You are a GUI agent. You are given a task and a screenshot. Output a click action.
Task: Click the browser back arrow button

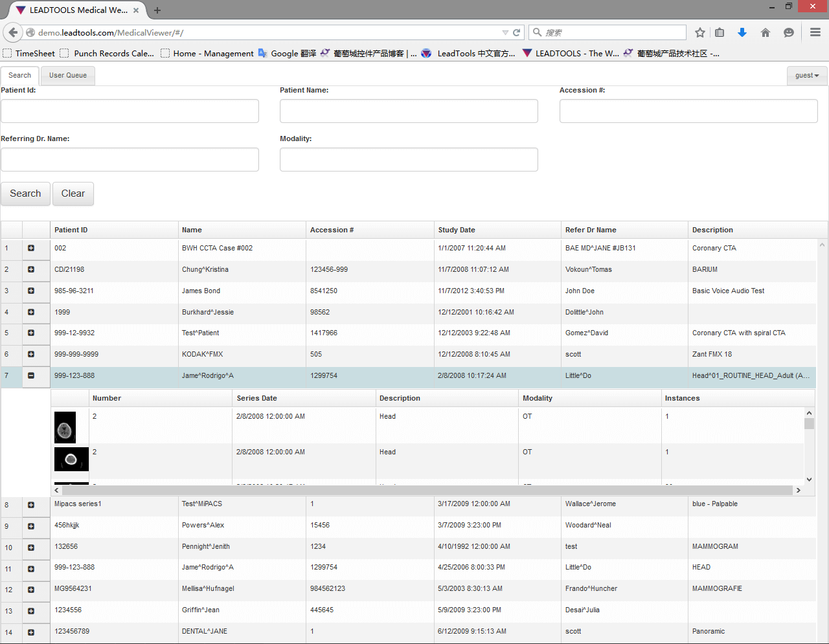click(x=13, y=32)
